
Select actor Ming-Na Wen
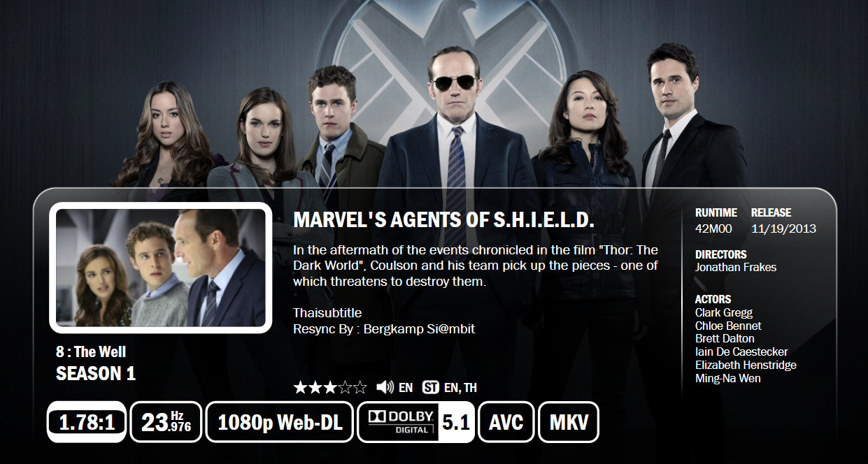728,378
